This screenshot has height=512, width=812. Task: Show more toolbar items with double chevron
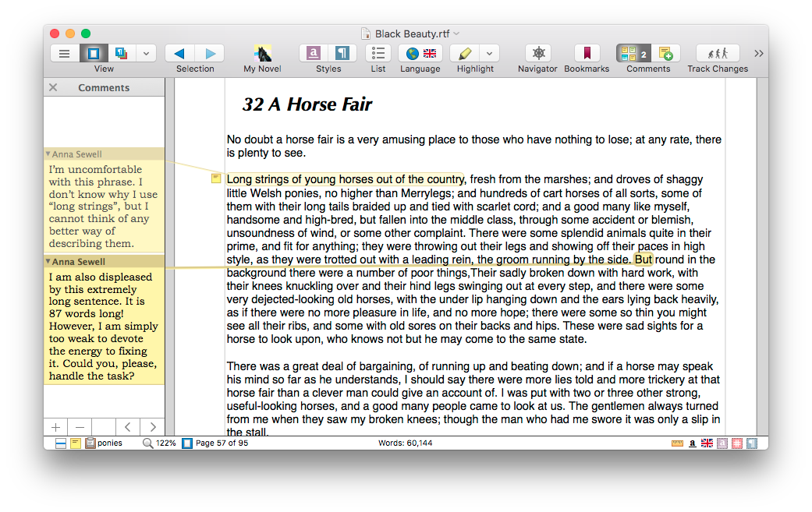(759, 53)
